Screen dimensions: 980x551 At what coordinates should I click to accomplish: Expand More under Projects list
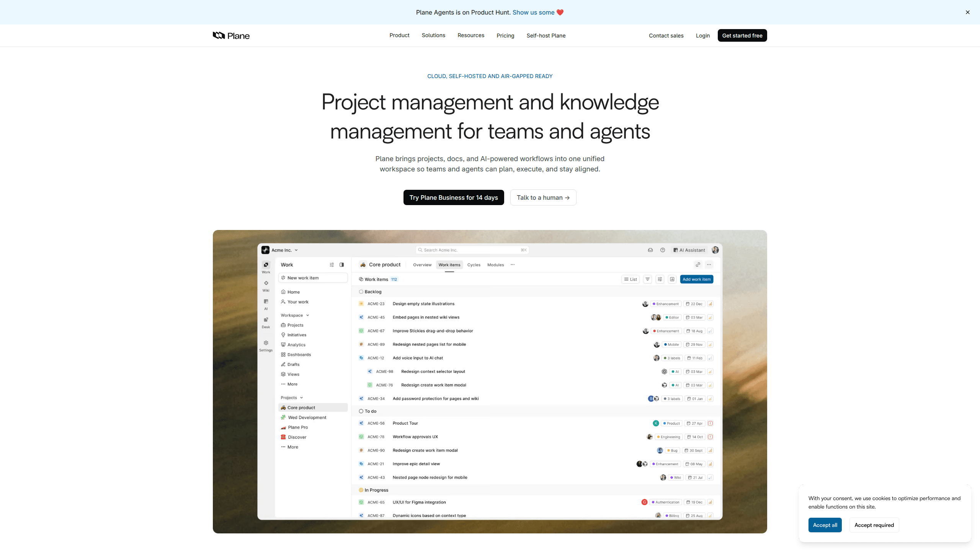290,447
